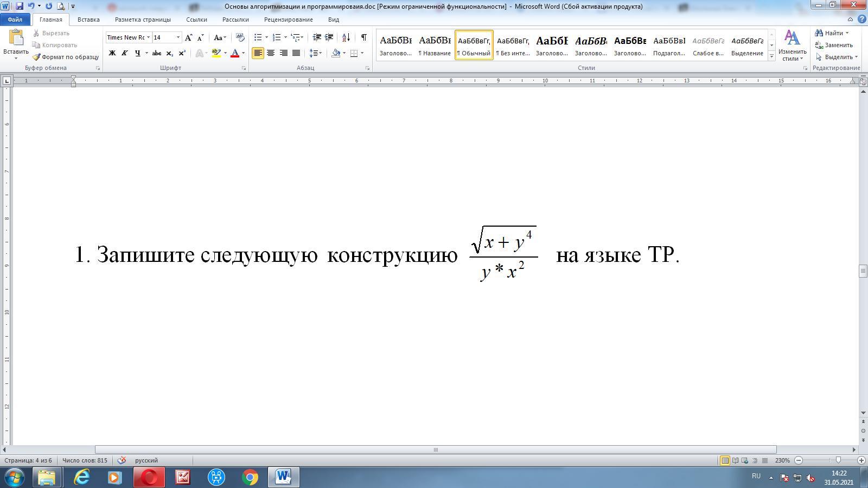The image size is (868, 488).
Task: Click the Find (Найти) binoculars icon
Action: [820, 33]
